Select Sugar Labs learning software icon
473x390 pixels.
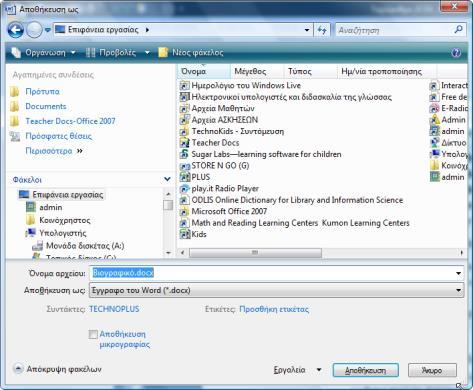(x=184, y=154)
